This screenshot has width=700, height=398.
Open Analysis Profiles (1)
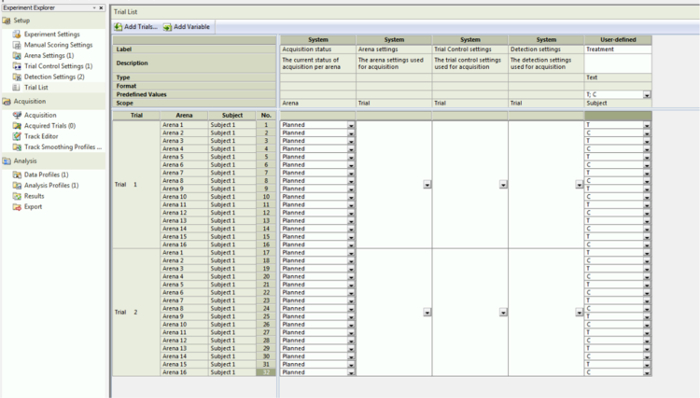click(x=51, y=185)
